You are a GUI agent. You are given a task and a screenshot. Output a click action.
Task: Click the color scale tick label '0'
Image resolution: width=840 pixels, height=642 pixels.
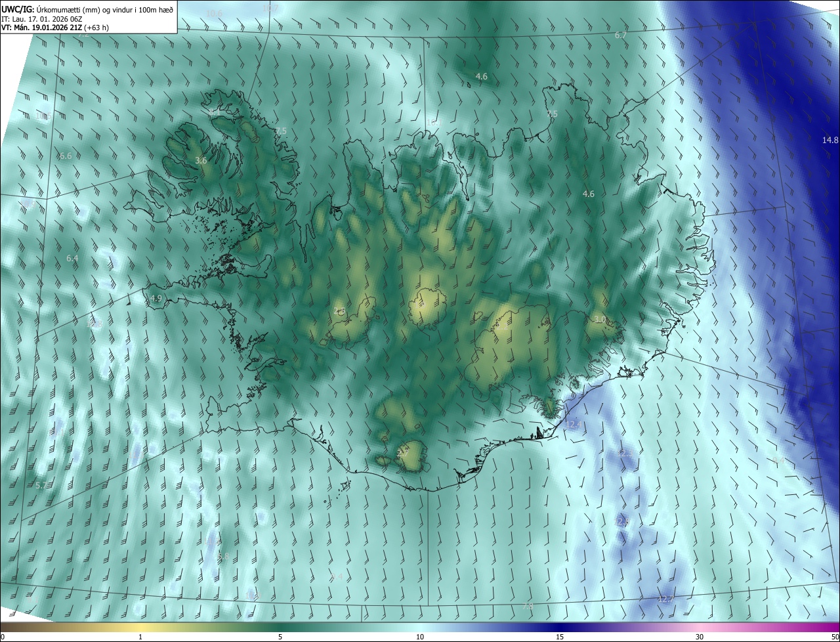coord(3,637)
